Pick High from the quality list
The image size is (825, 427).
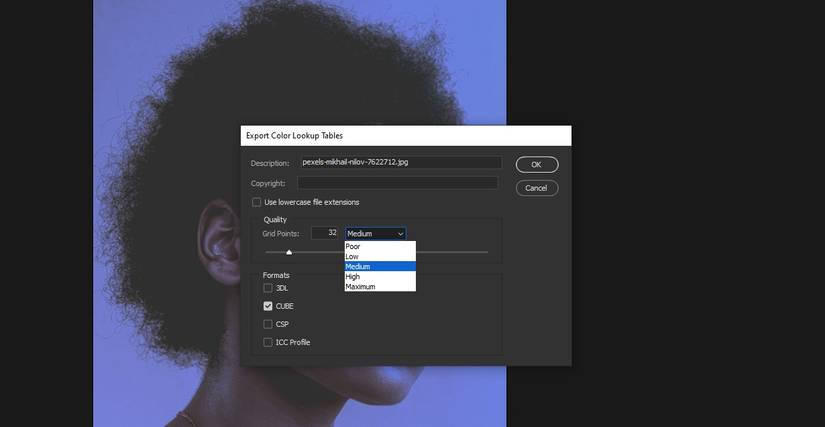380,277
